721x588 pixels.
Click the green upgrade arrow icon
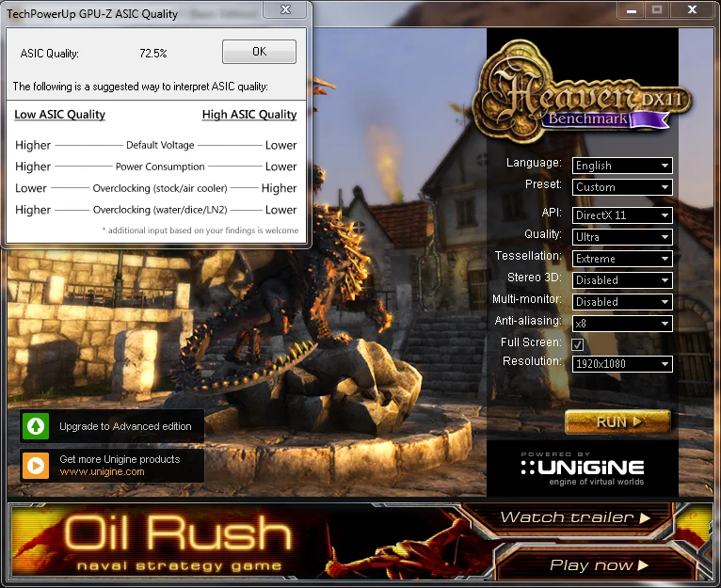[36, 426]
